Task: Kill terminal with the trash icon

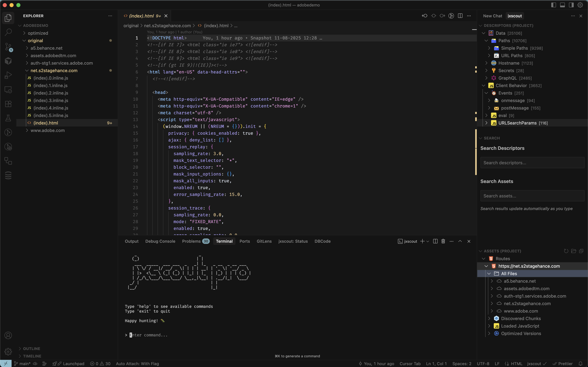Action: pyautogui.click(x=443, y=241)
